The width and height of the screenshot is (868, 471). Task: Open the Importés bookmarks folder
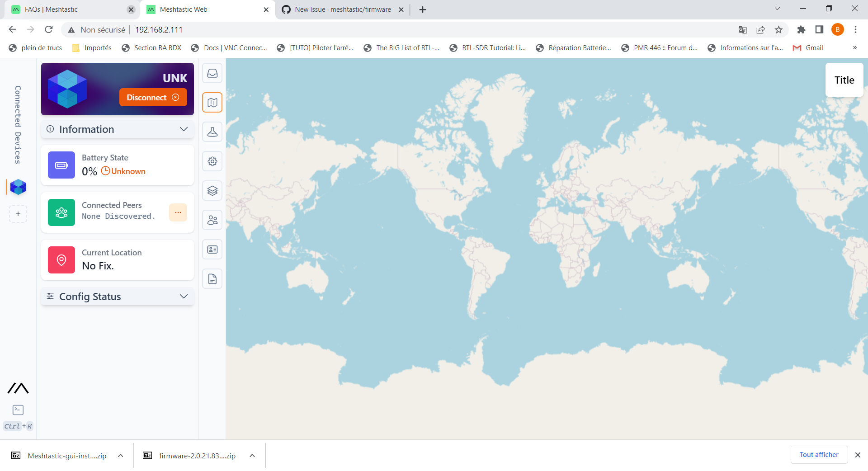click(x=92, y=48)
